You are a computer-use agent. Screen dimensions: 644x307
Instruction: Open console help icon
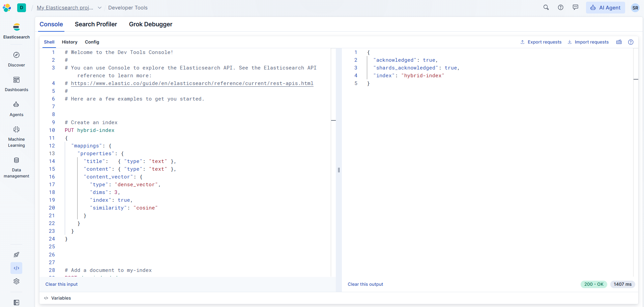click(631, 42)
